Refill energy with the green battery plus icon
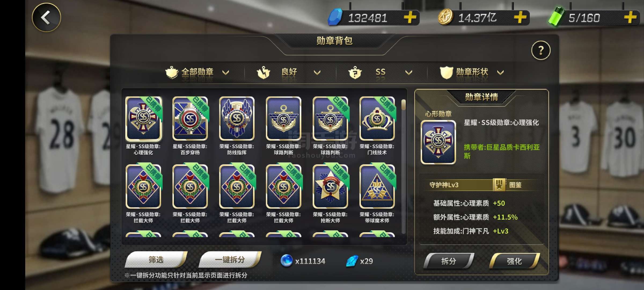This screenshot has height=290, width=644. [x=630, y=18]
